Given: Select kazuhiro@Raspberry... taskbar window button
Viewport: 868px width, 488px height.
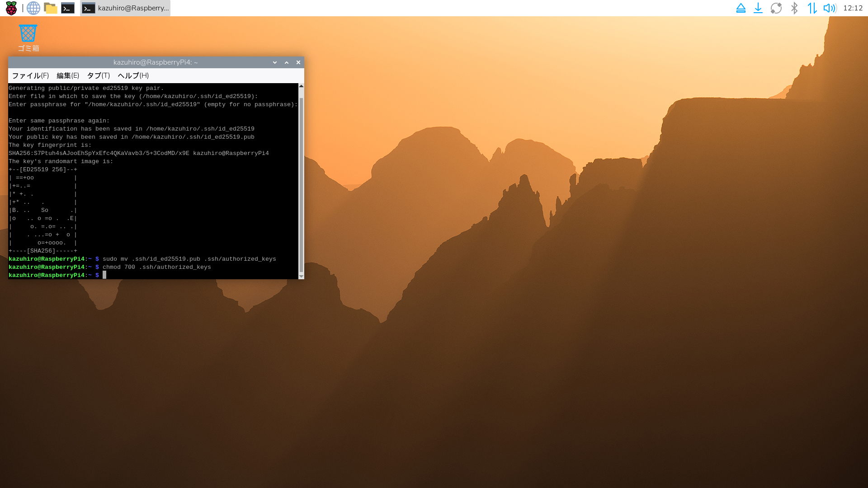Looking at the screenshot, I should [x=125, y=8].
